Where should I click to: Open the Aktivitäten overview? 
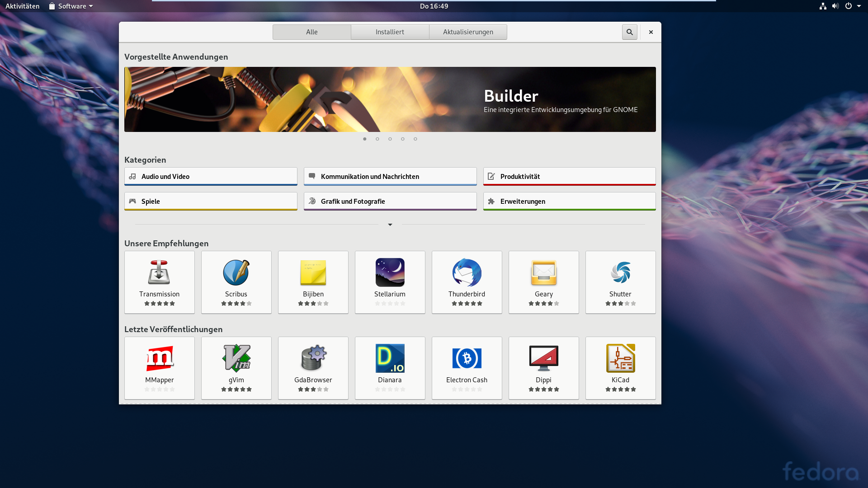pyautogui.click(x=22, y=6)
